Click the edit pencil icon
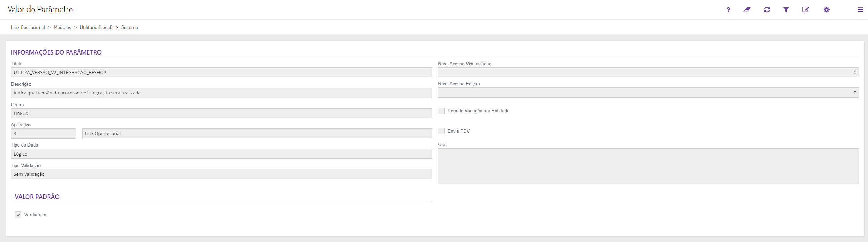Viewport: 868px width, 242px height. click(x=806, y=10)
